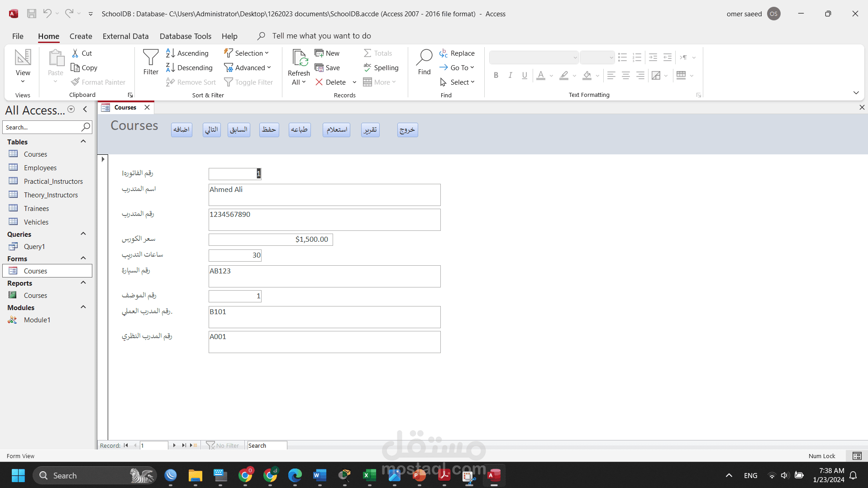
Task: Open the Advanced filter dropdown
Action: coord(248,67)
